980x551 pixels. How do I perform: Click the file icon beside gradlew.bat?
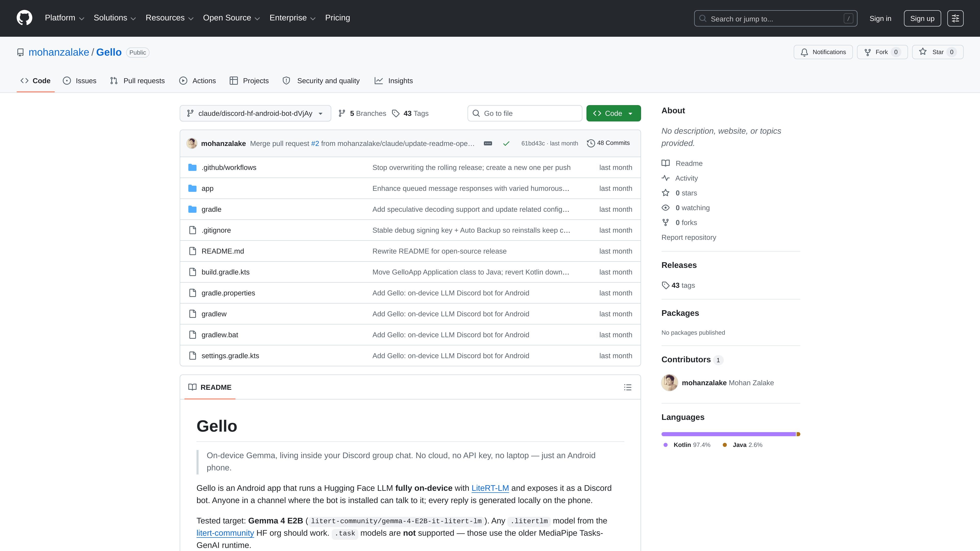click(x=193, y=335)
